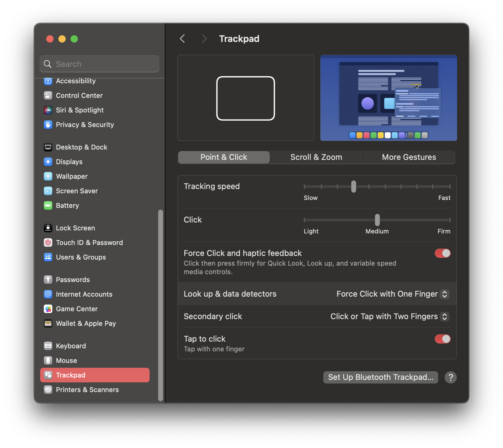The height and width of the screenshot is (448, 503).
Task: Click the Lock Screen icon
Action: click(48, 228)
